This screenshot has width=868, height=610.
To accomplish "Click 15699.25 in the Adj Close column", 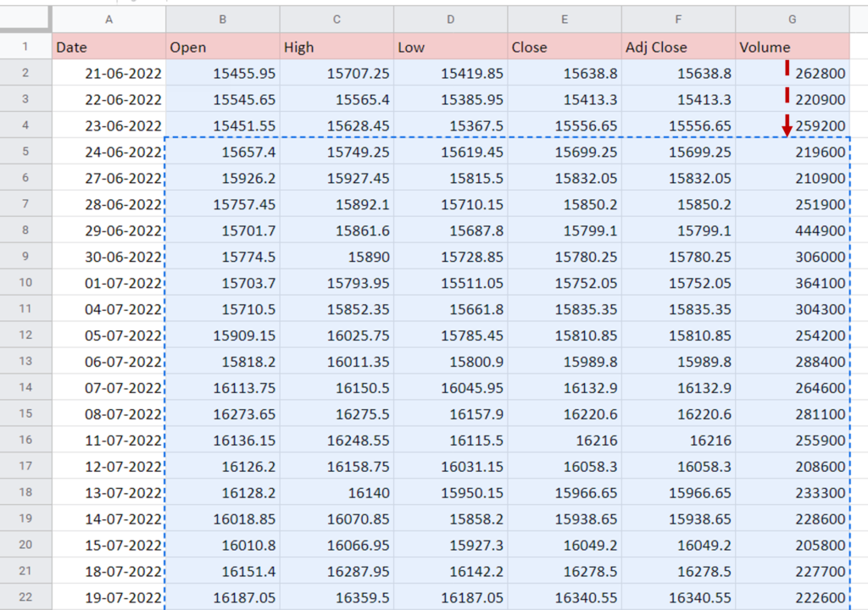I will (679, 152).
